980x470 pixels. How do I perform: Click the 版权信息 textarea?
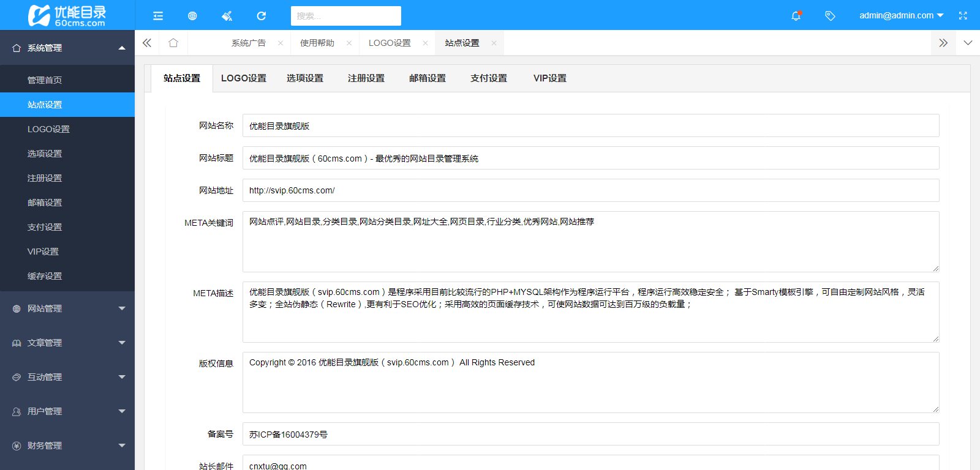tap(591, 382)
